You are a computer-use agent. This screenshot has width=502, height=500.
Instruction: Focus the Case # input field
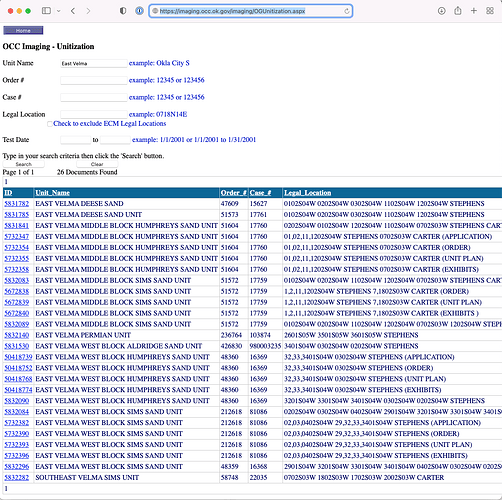point(94,97)
